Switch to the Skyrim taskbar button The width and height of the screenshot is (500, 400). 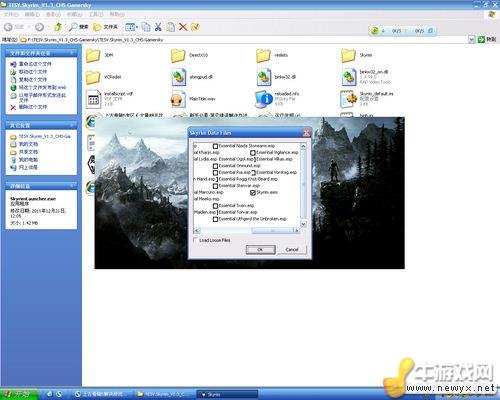coord(227,394)
